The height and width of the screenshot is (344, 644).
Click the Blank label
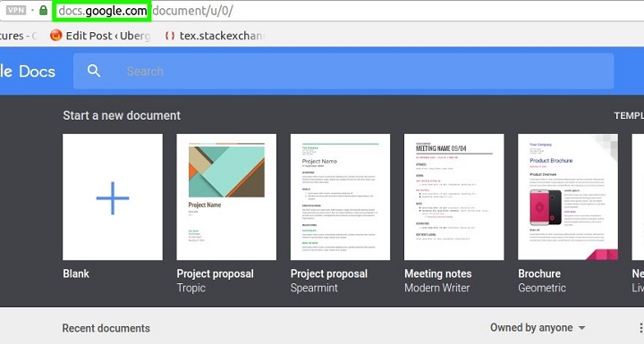point(76,273)
